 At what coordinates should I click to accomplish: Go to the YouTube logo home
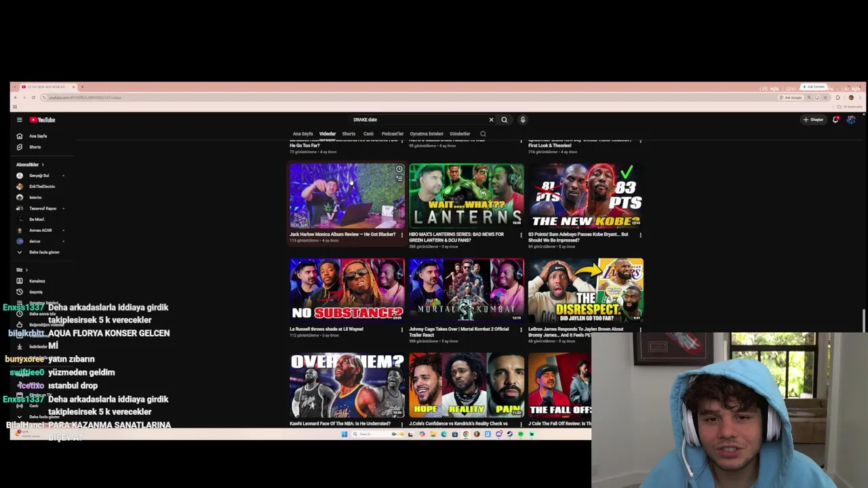click(42, 120)
